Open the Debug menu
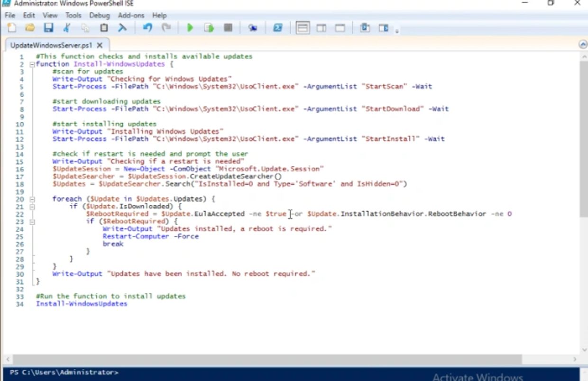 point(99,15)
